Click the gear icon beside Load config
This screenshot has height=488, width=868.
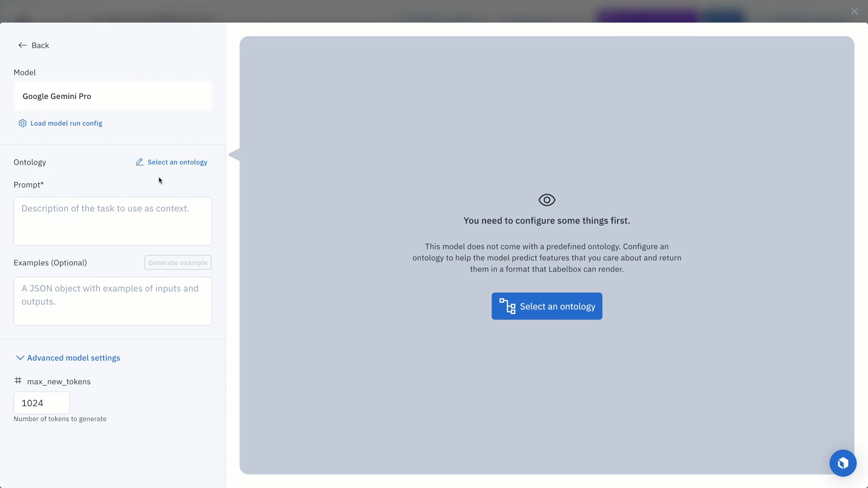22,123
